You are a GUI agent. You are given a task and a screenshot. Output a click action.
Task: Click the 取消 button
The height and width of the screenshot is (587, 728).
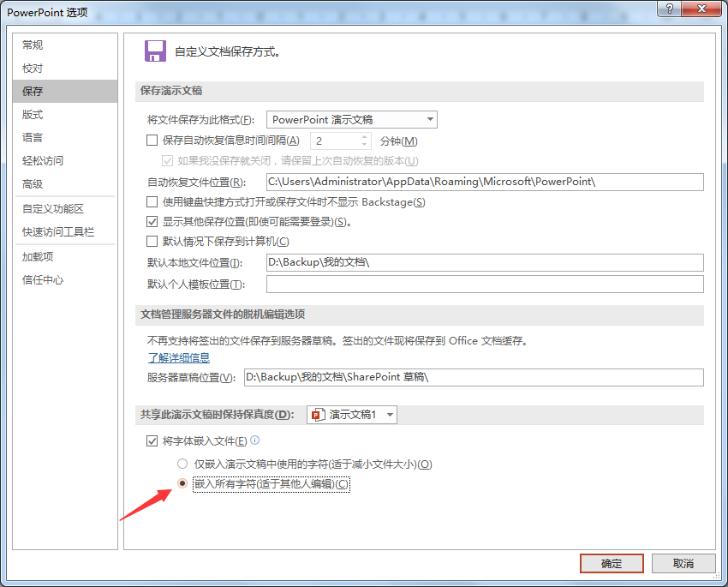(x=683, y=563)
